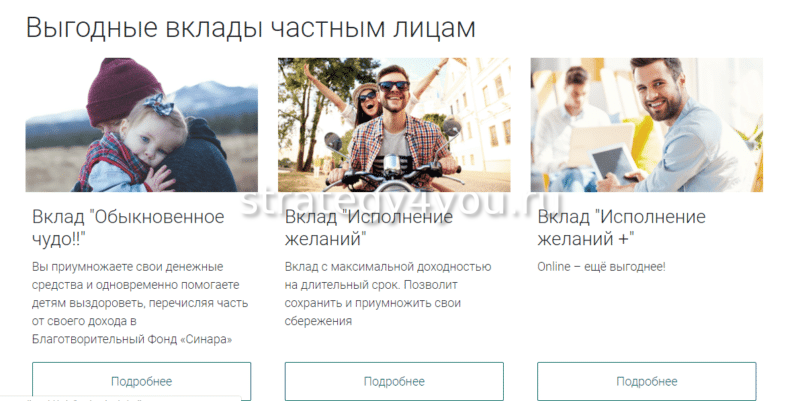The width and height of the screenshot is (800, 401).
Task: Open details for the "Обыкновенное чудо!!" deposit
Action: (x=141, y=381)
